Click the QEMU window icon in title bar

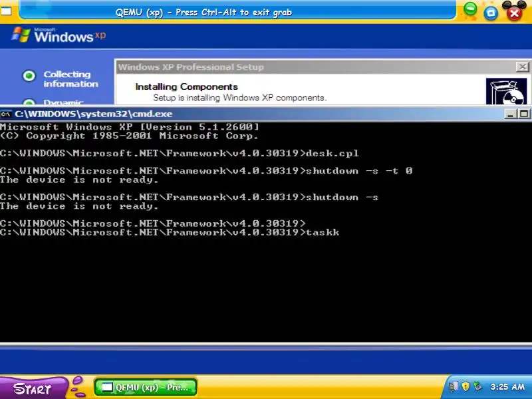point(5,11)
